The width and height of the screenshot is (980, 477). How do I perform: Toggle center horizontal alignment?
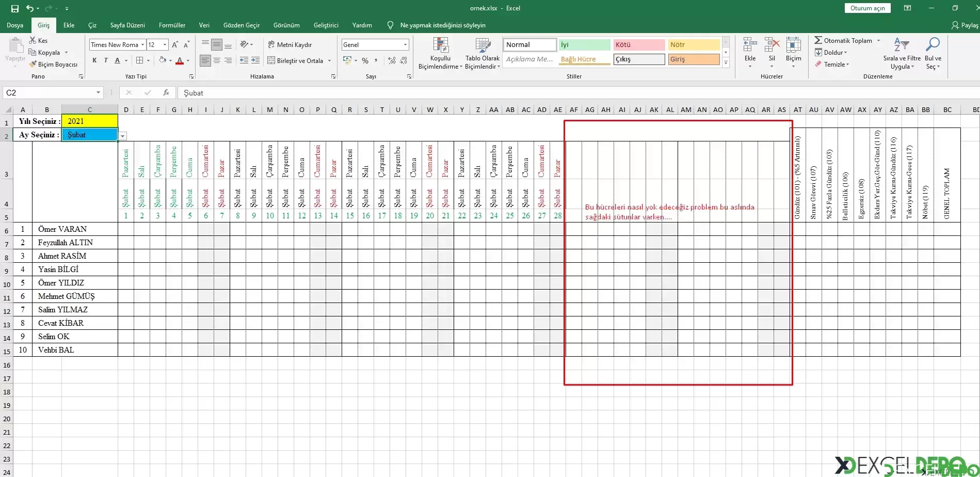217,60
